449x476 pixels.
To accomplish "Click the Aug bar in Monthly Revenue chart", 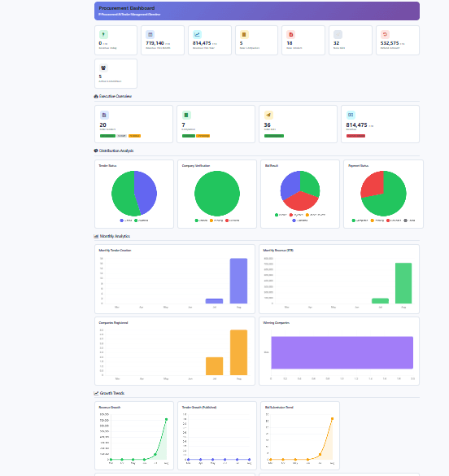I will pos(403,283).
